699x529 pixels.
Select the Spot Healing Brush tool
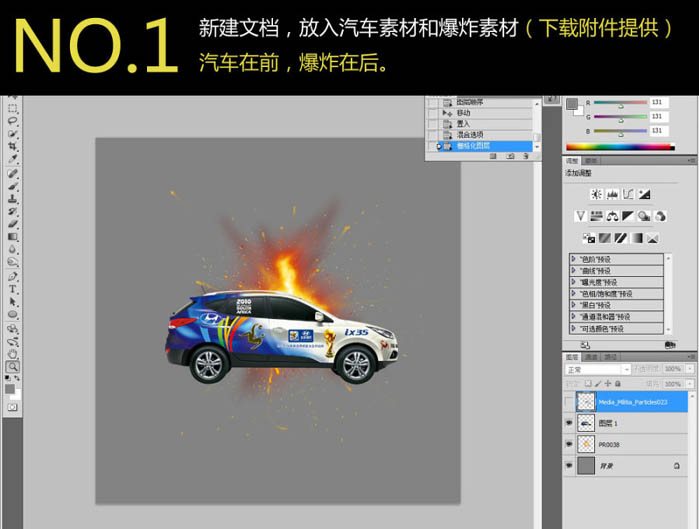12,173
